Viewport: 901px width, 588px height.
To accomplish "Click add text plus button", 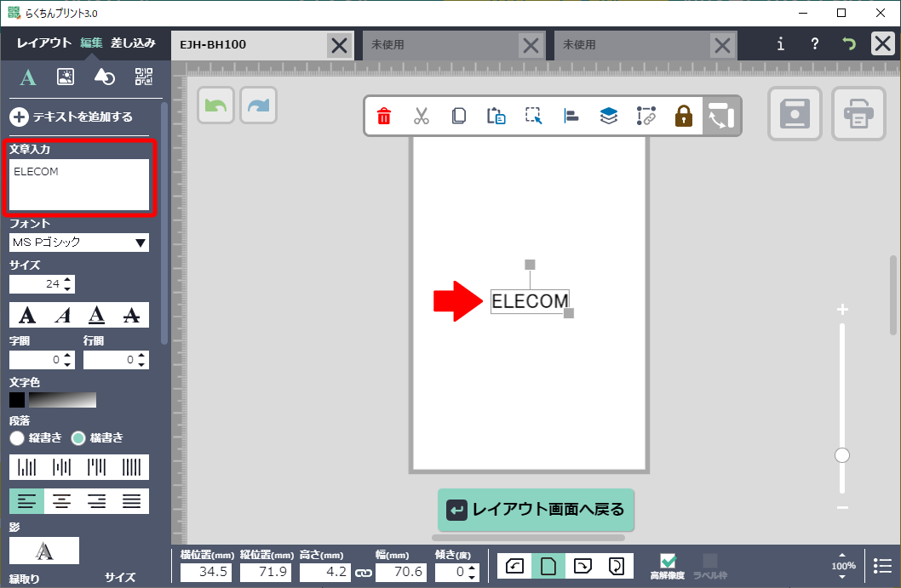I will point(19,117).
